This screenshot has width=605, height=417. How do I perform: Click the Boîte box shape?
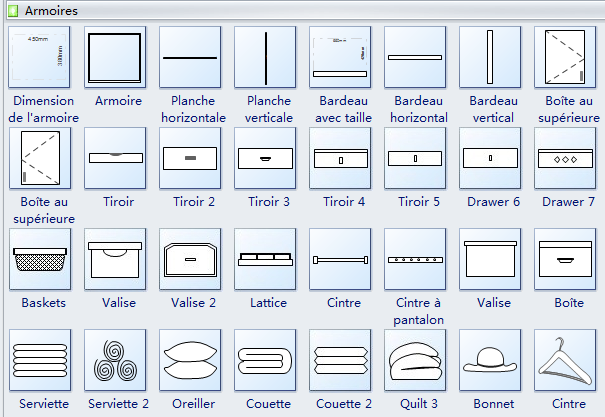pos(565,259)
